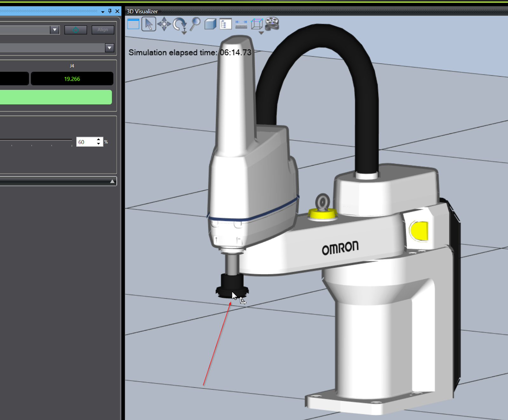Open panel options dropdown arrow in header
Image resolution: width=508 pixels, height=420 pixels.
tap(103, 12)
